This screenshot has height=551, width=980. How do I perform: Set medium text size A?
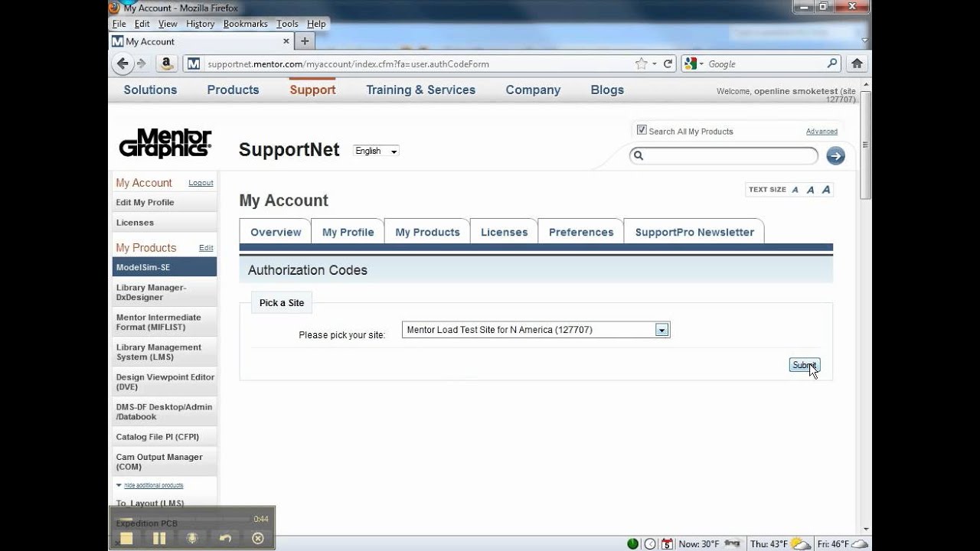click(x=810, y=190)
